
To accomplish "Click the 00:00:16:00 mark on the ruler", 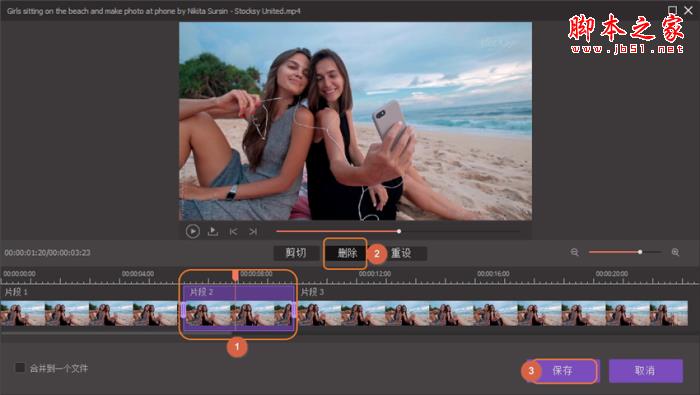I will tap(493, 274).
